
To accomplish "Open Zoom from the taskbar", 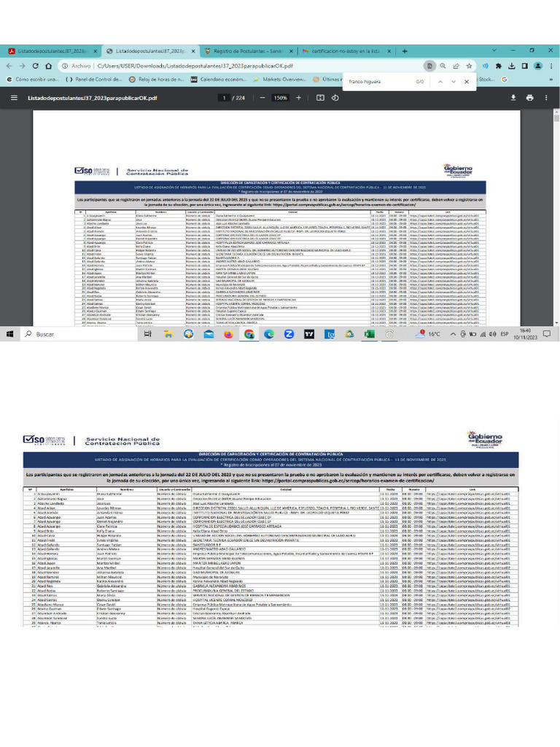I will [x=289, y=334].
